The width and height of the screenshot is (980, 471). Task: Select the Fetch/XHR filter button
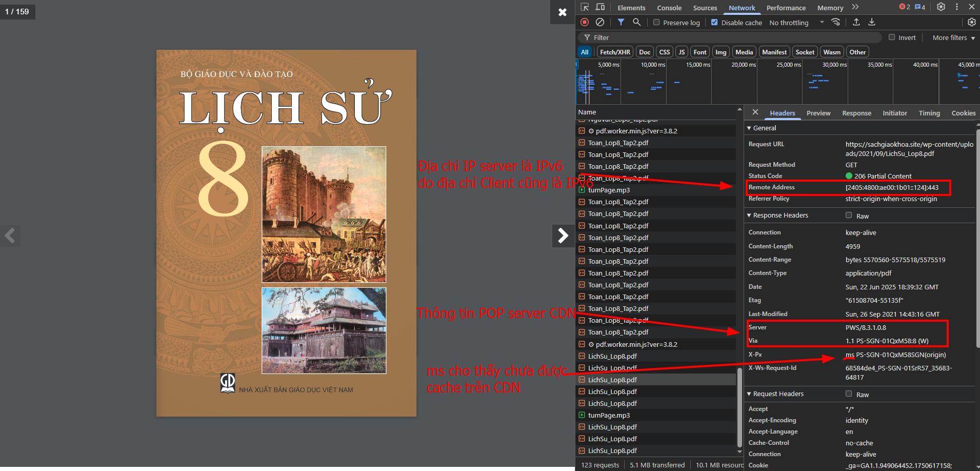(x=615, y=52)
